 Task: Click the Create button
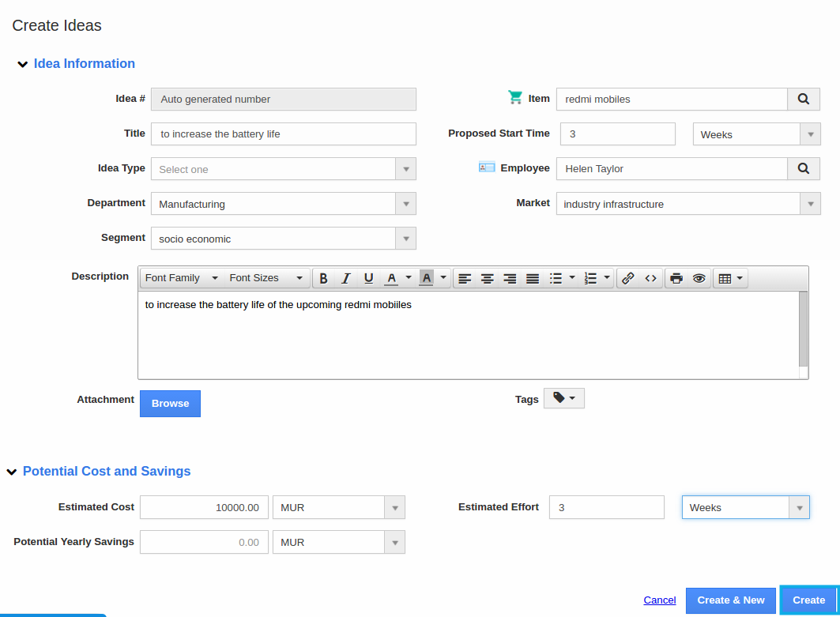coord(808,600)
